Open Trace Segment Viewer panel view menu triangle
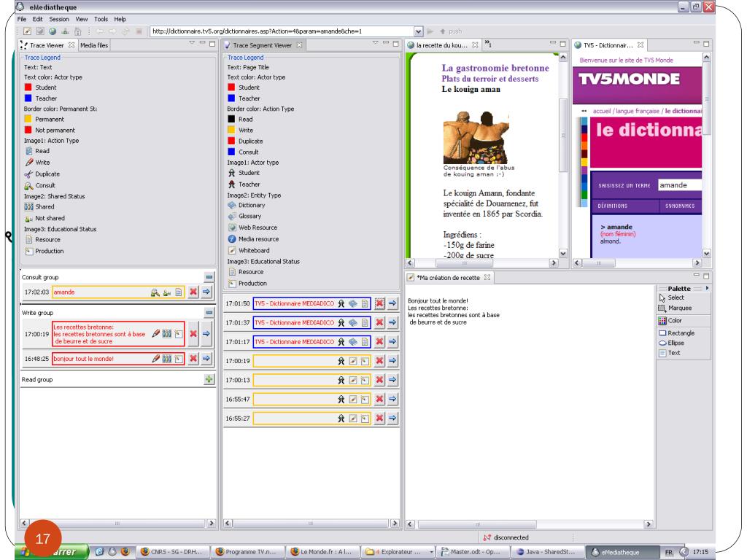This screenshot has height=560, width=747. (376, 43)
